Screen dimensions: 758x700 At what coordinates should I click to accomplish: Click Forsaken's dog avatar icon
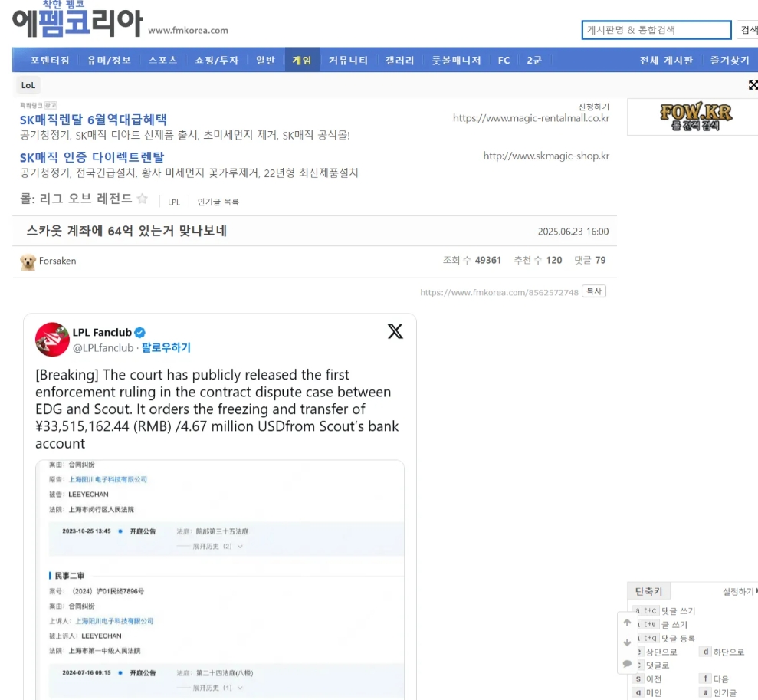pyautogui.click(x=28, y=261)
